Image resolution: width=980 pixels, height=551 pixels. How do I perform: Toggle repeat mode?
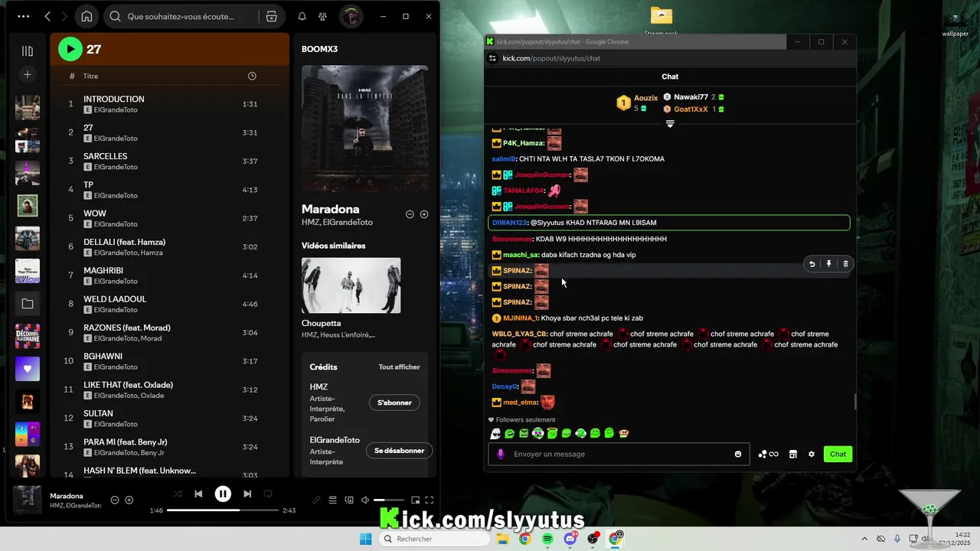pos(268,494)
